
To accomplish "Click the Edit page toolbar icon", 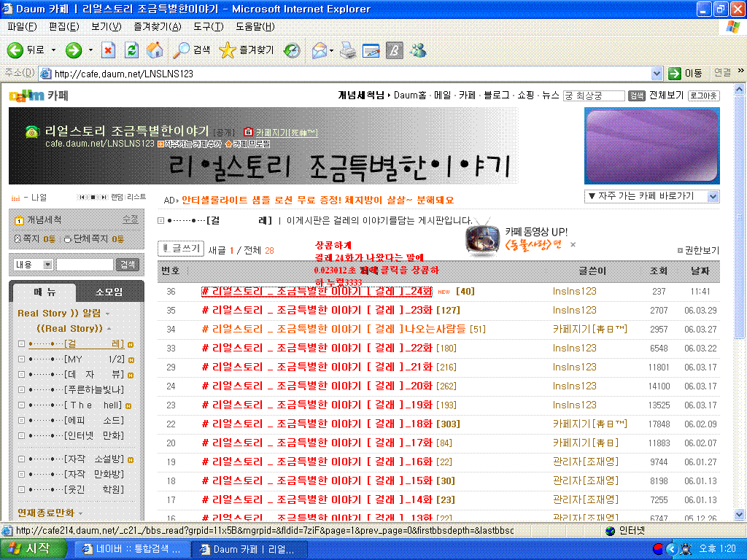I will point(371,50).
